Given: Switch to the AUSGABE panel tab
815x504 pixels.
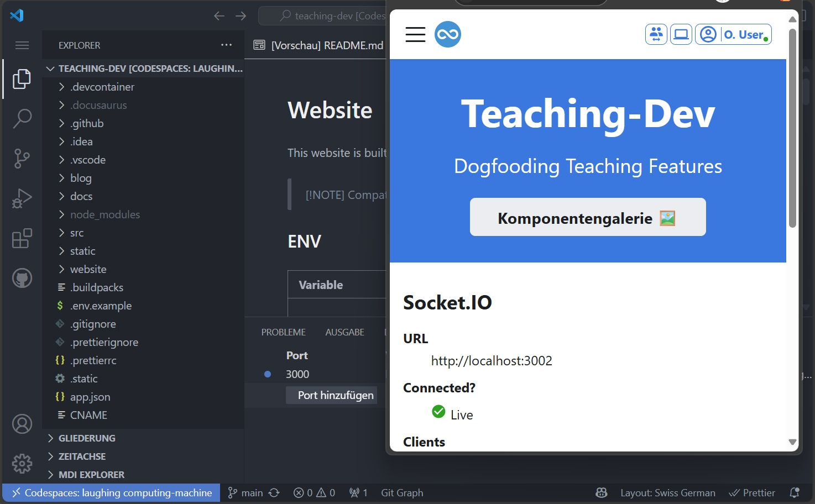Looking at the screenshot, I should tap(344, 332).
